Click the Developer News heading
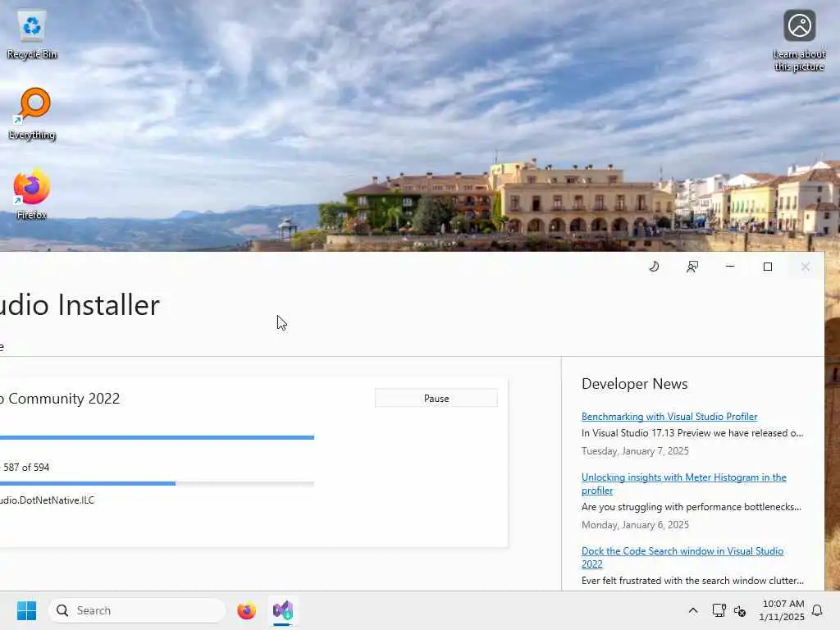 (x=634, y=384)
